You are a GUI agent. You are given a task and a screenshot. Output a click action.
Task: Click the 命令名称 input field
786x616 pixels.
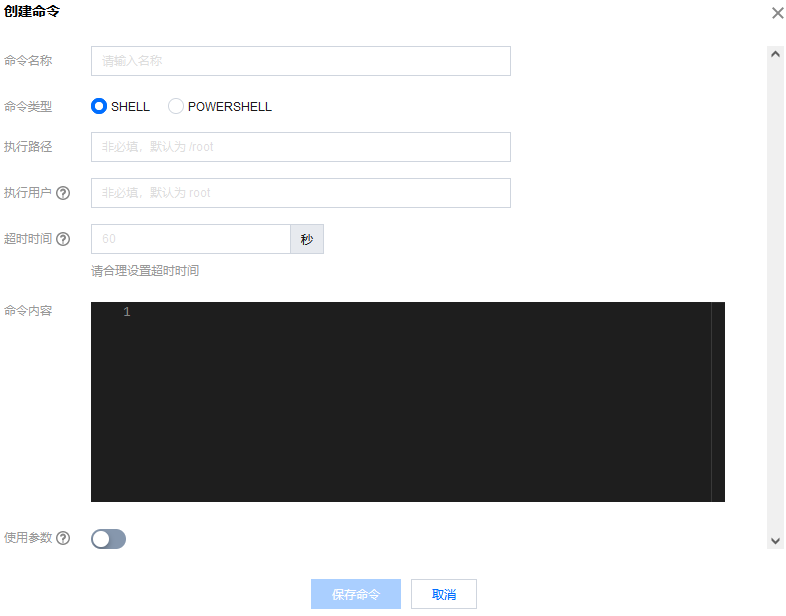pos(301,61)
